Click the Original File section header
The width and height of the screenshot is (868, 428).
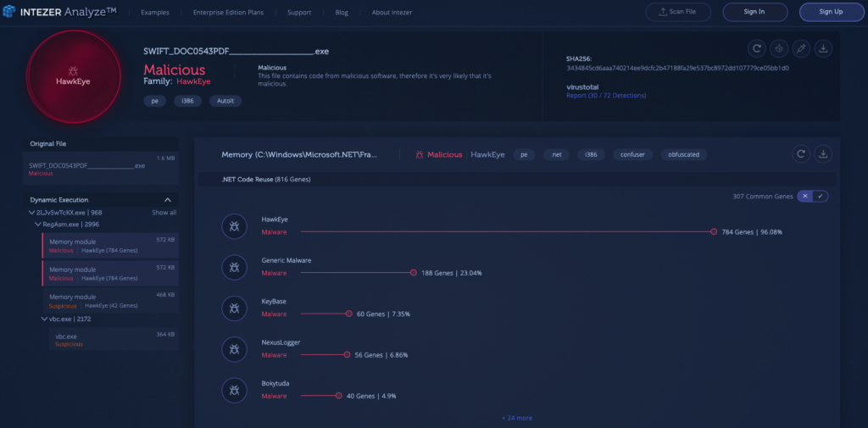click(x=100, y=144)
